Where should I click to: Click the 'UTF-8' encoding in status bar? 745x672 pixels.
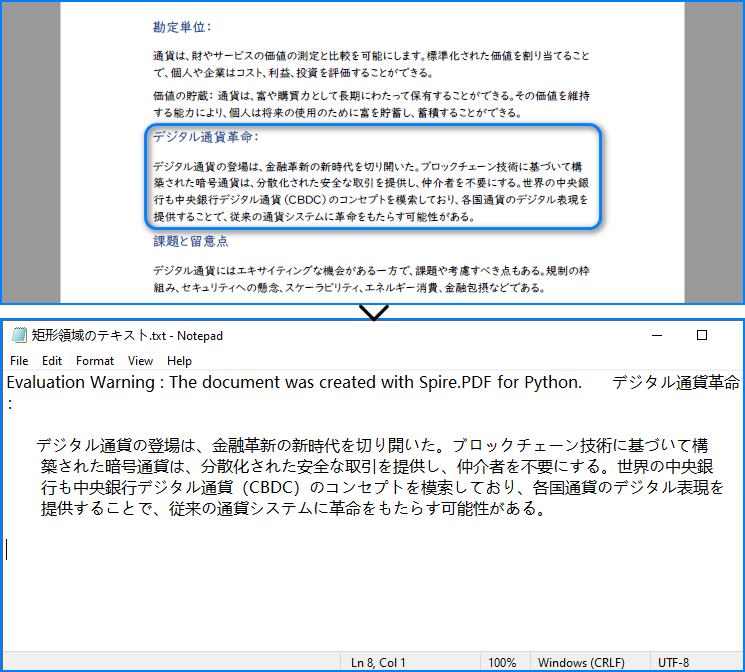pos(673,662)
